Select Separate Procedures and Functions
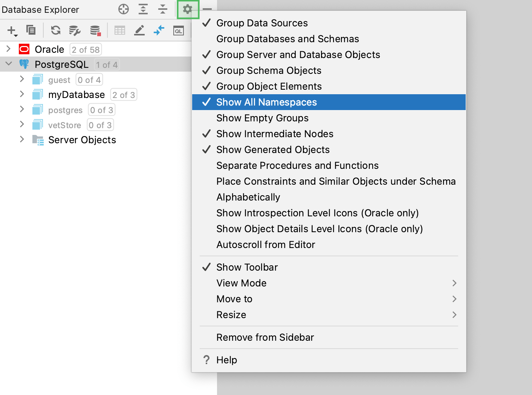This screenshot has height=395, width=532. click(329, 165)
